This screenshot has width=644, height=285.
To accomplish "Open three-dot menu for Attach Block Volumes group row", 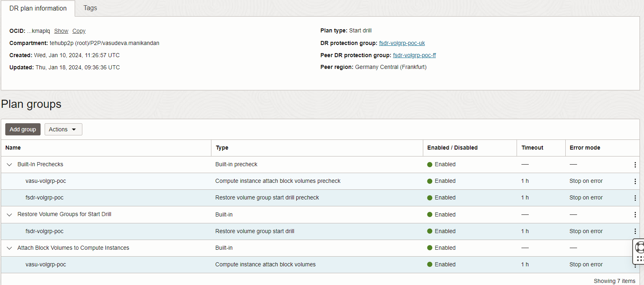I will tap(635, 248).
